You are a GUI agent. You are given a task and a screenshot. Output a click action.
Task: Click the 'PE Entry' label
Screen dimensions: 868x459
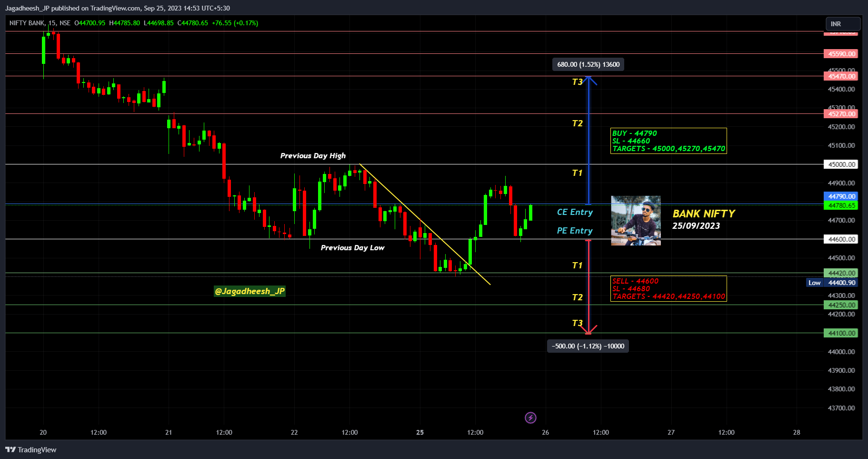[x=575, y=231]
